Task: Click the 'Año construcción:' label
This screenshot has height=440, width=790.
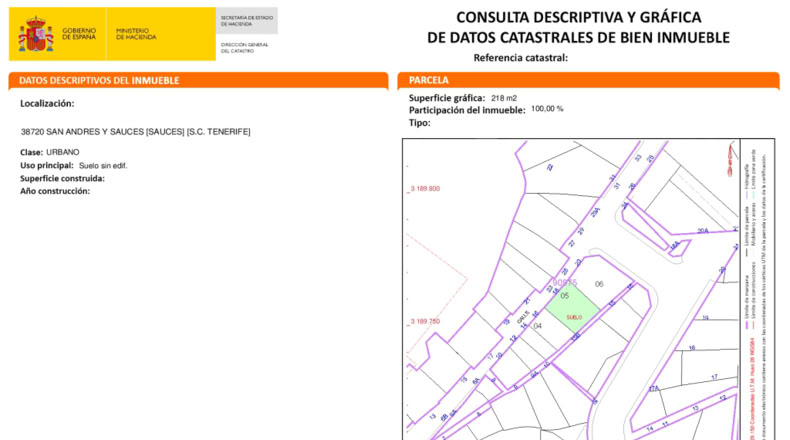Action: coord(55,191)
